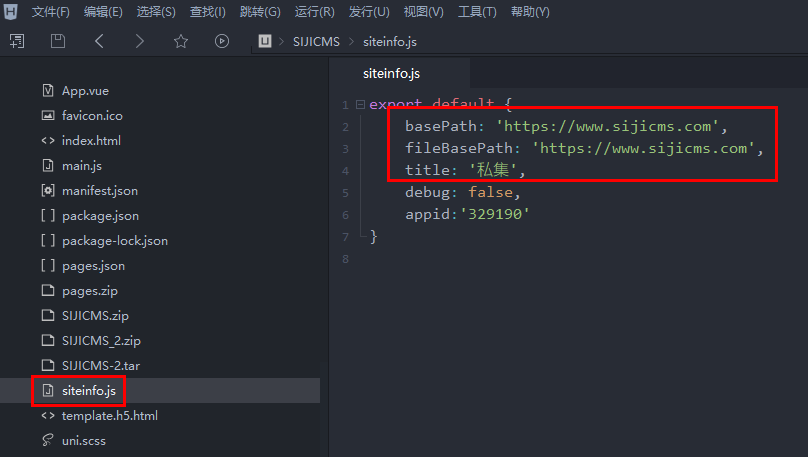
Task: Select App.vue in the file tree
Action: point(85,91)
